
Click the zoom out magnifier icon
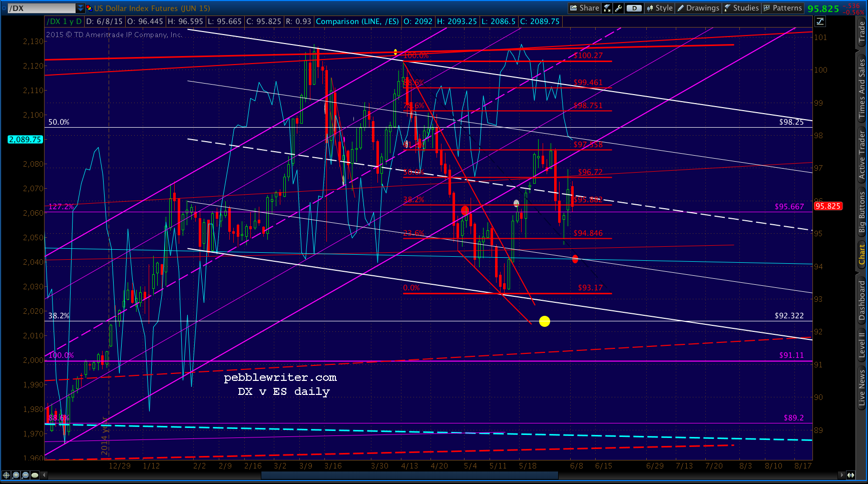pos(25,475)
